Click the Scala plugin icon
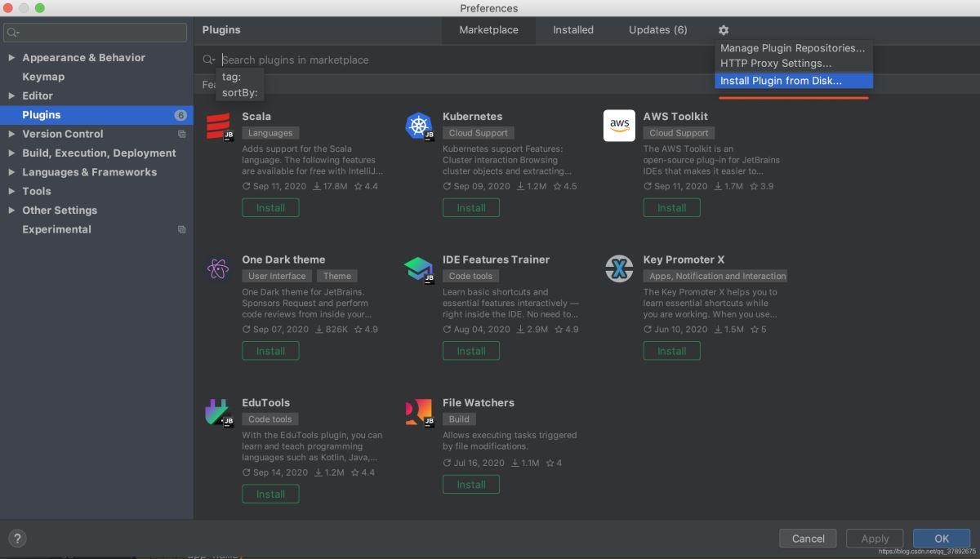This screenshot has width=980, height=559. tap(218, 126)
